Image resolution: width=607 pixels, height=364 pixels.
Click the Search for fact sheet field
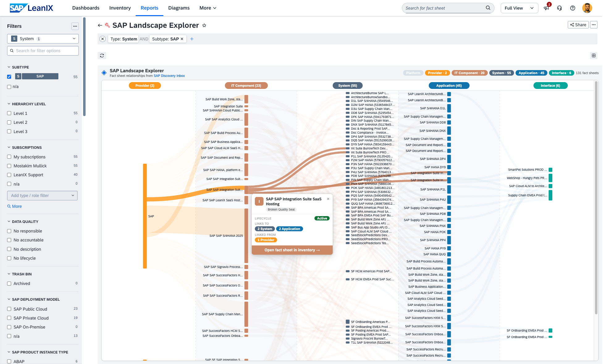448,8
